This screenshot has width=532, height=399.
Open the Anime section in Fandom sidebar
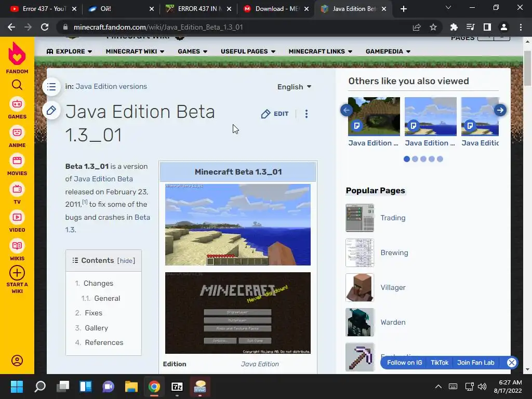[17, 137]
